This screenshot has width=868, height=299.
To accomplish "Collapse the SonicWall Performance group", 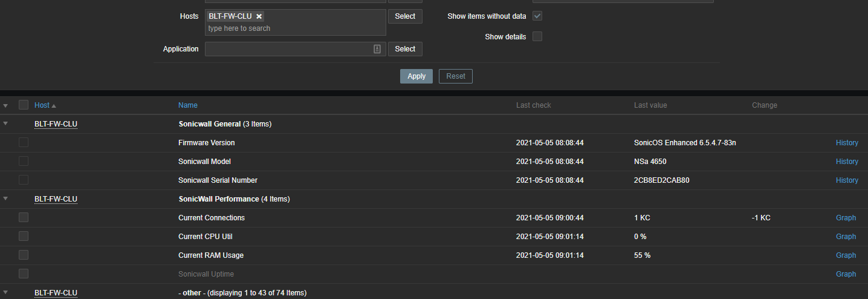I will (5, 199).
